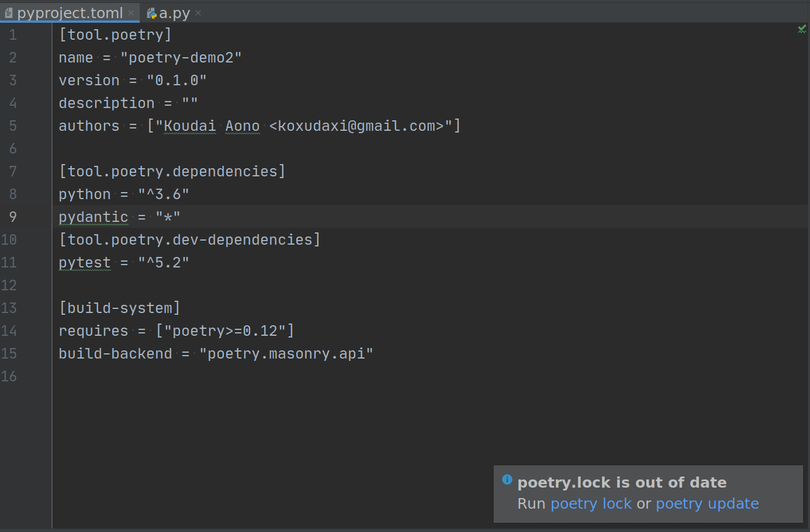Click the author name Koudai
810x532 pixels.
pyautogui.click(x=189, y=126)
